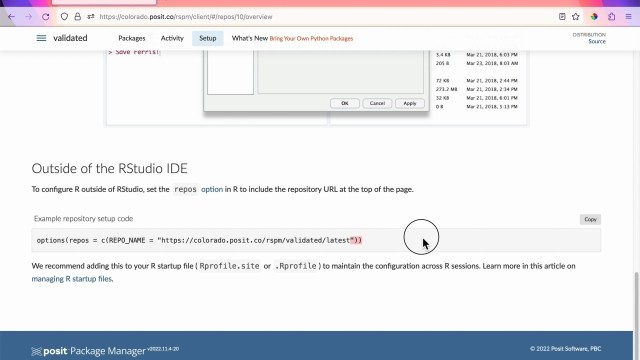Reload the page with the refresh icon
The image size is (640, 360).
[46, 17]
